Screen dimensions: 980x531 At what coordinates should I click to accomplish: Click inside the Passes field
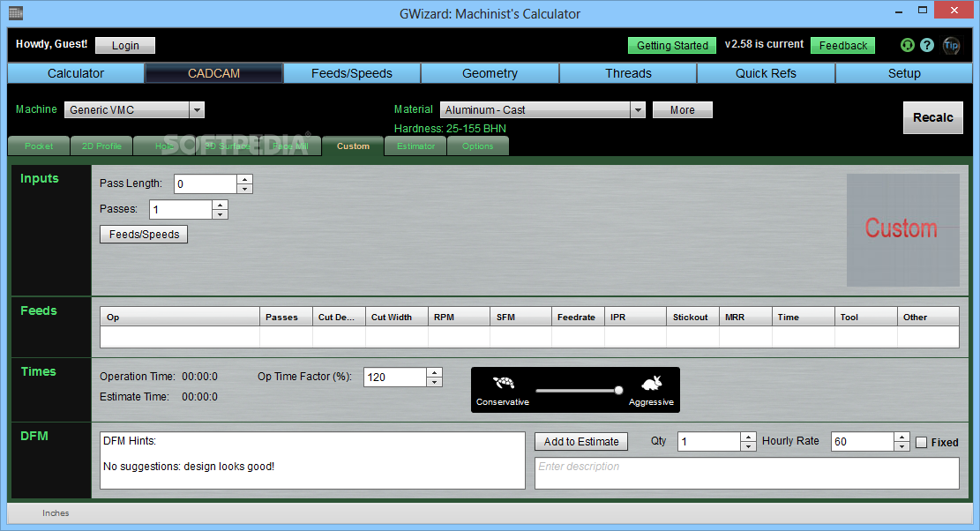(x=181, y=209)
